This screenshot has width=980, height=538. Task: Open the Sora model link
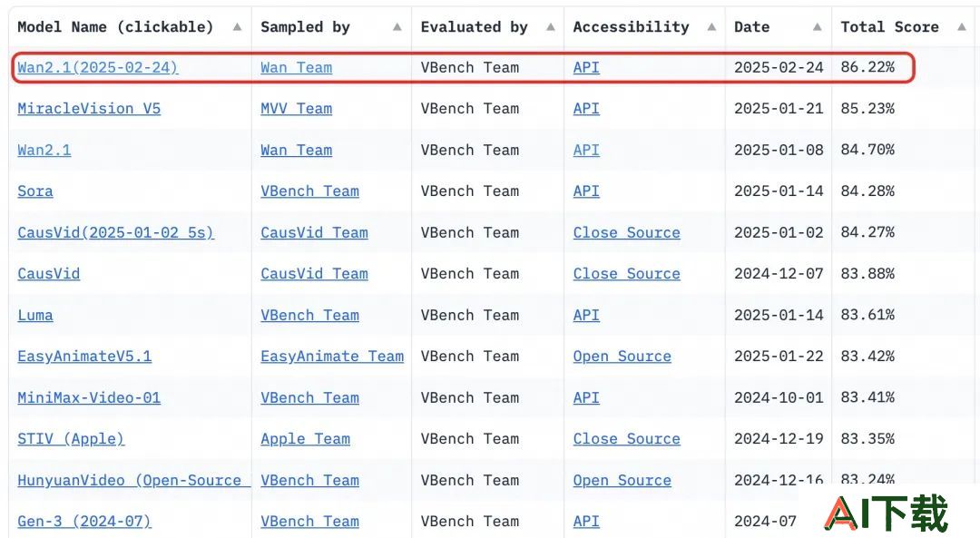click(x=35, y=191)
